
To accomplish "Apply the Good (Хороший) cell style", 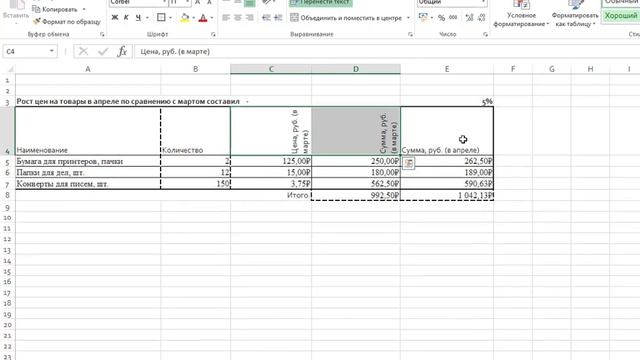I will tap(620, 16).
